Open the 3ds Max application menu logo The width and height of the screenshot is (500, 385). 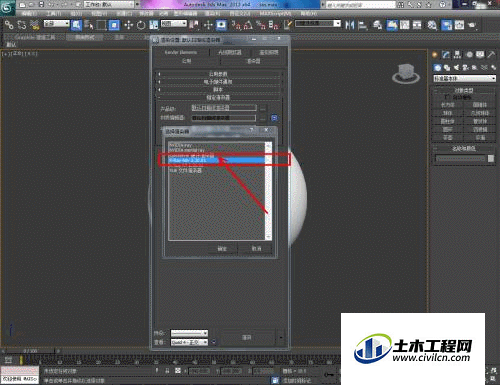pos(6,7)
